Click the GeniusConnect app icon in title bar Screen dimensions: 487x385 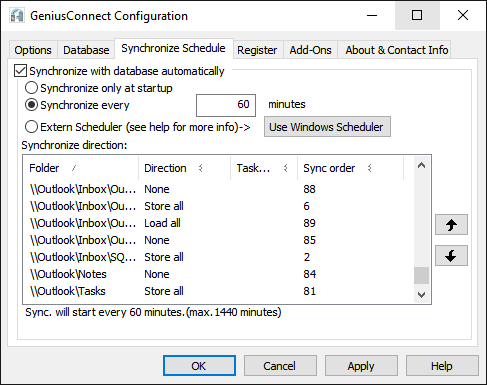pyautogui.click(x=17, y=15)
